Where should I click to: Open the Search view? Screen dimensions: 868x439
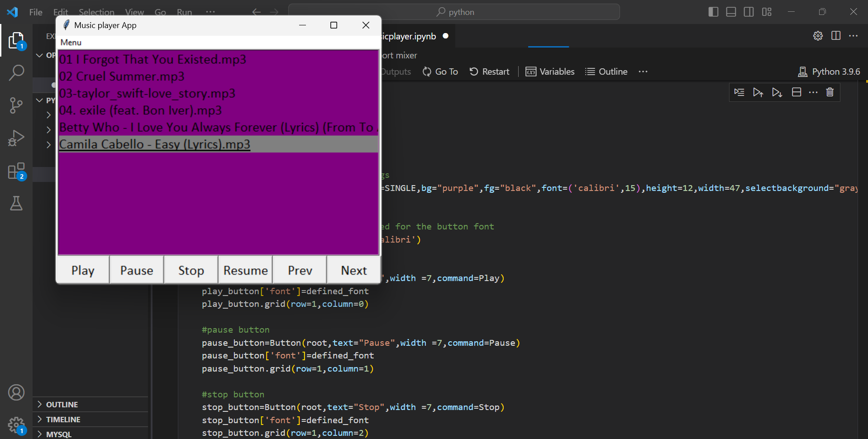click(x=16, y=72)
